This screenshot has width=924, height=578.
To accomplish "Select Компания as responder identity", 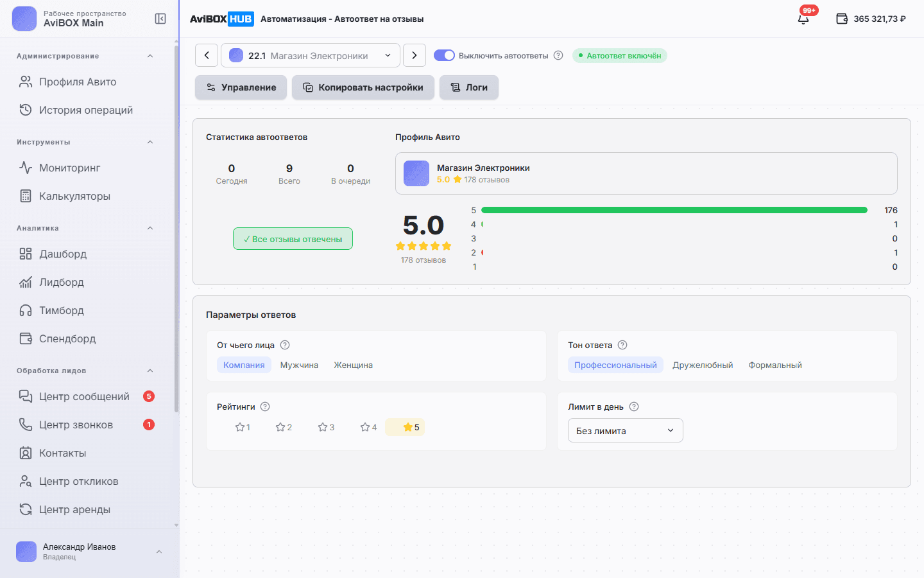I will (x=244, y=365).
